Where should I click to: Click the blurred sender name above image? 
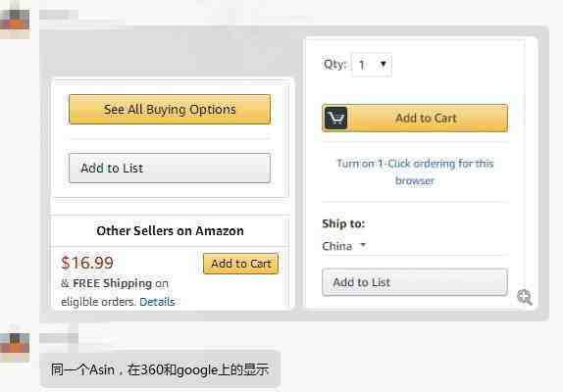pyautogui.click(x=59, y=15)
